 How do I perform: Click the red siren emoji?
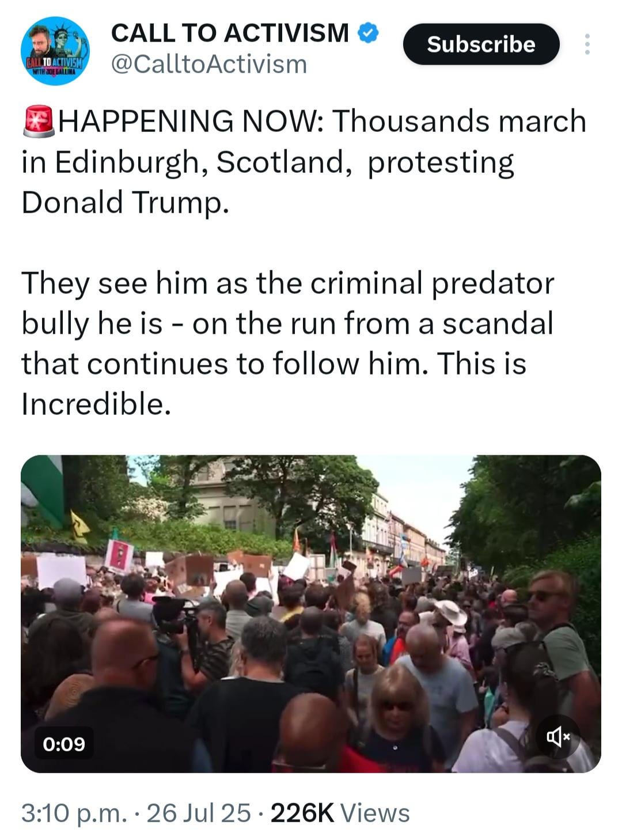click(x=39, y=122)
